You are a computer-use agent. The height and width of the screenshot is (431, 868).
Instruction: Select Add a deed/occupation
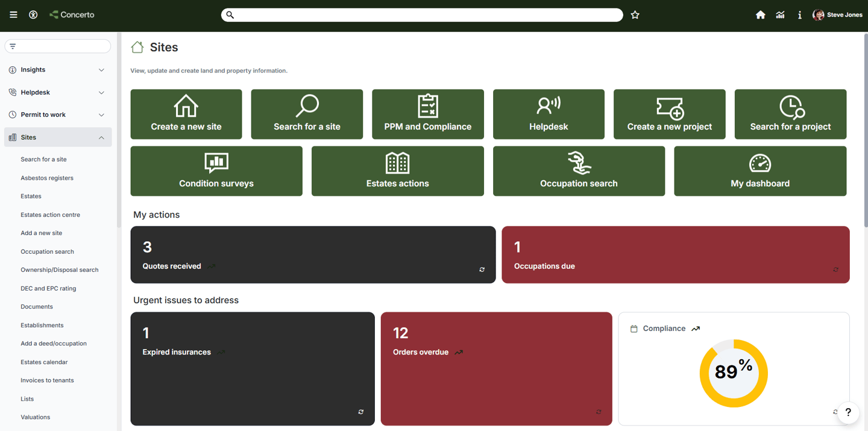[x=54, y=343]
